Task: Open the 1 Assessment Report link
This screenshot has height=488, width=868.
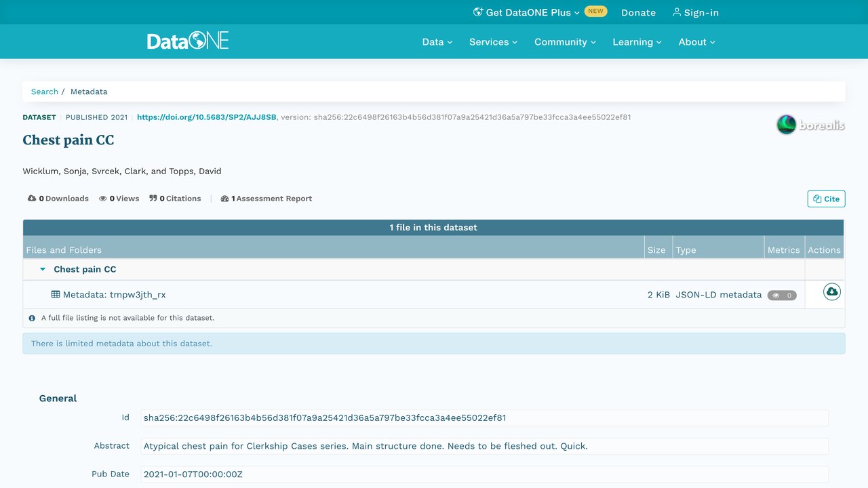Action: pos(267,199)
